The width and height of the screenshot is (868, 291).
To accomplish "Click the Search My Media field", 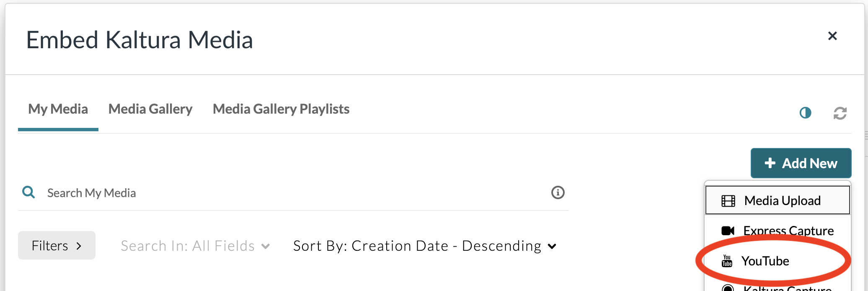I will (x=293, y=193).
